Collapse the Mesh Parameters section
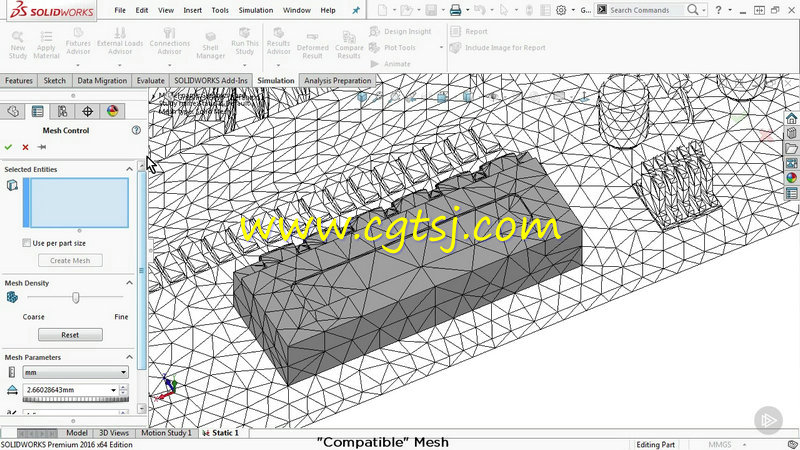Viewport: 800px width, 450px height. pos(130,357)
